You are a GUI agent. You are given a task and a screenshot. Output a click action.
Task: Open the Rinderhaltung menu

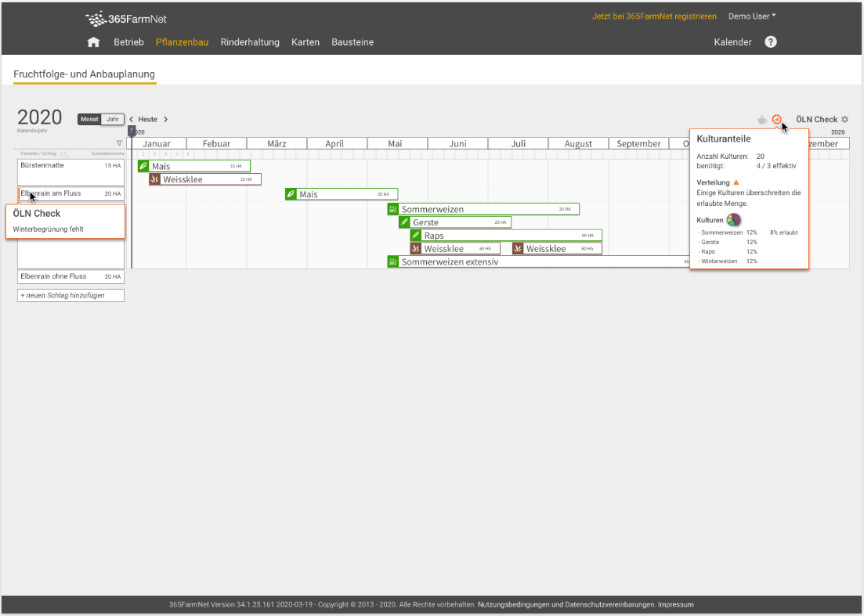[x=250, y=42]
